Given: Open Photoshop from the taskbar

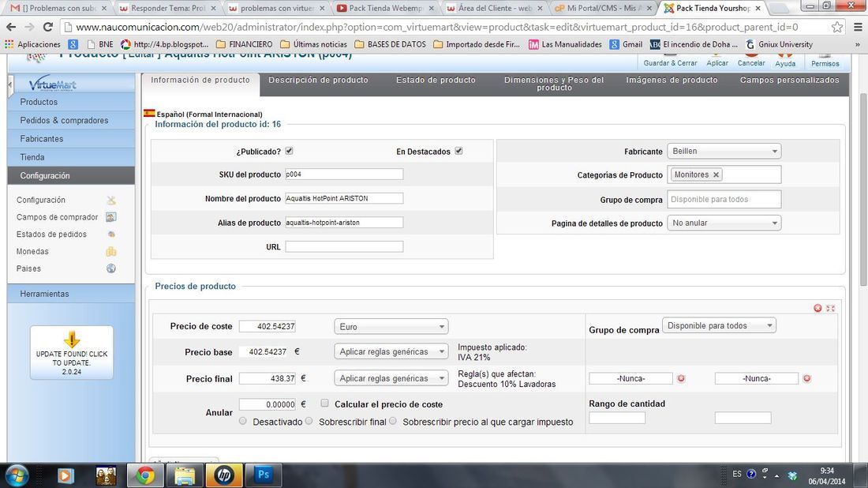Looking at the screenshot, I should [264, 475].
